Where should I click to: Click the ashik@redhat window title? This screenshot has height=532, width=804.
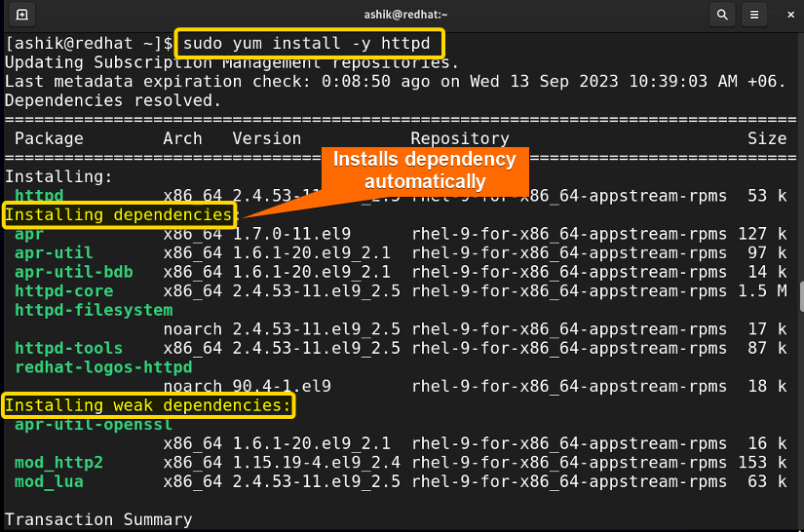(402, 15)
